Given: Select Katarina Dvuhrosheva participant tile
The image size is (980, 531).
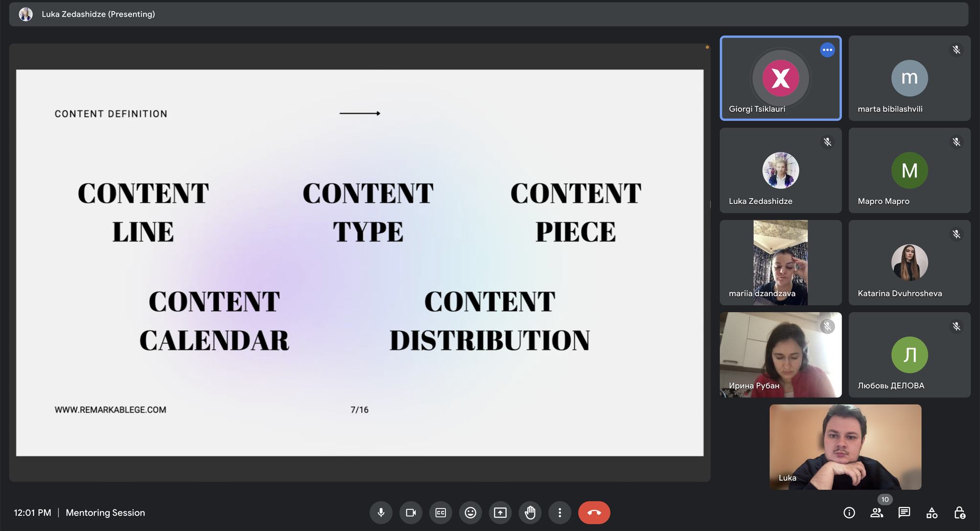Looking at the screenshot, I should 910,263.
